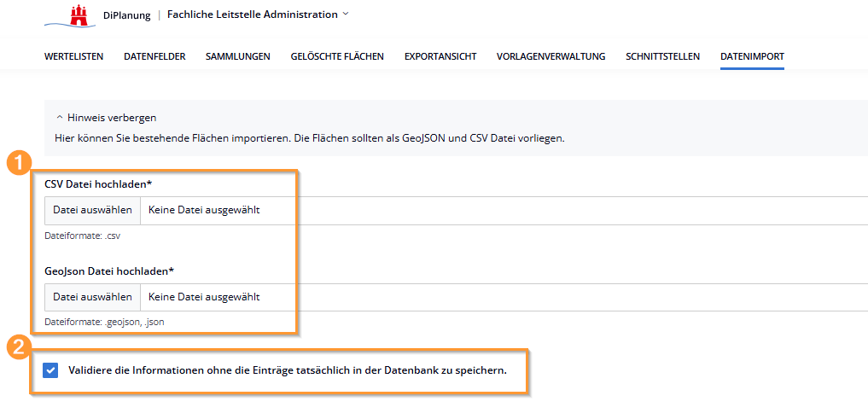868x419 pixels.
Task: Select the Exportansicht tab
Action: [x=440, y=56]
